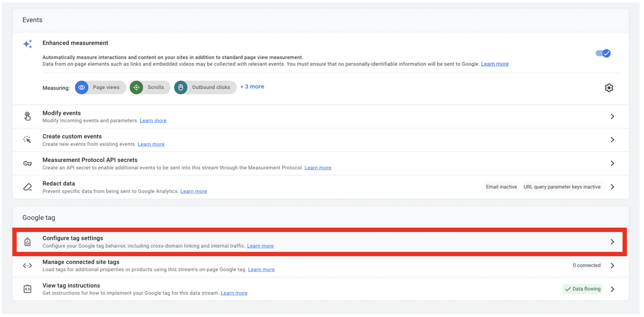Open Learn more link for Configure tag settings
The width and height of the screenshot is (644, 317).
click(260, 246)
